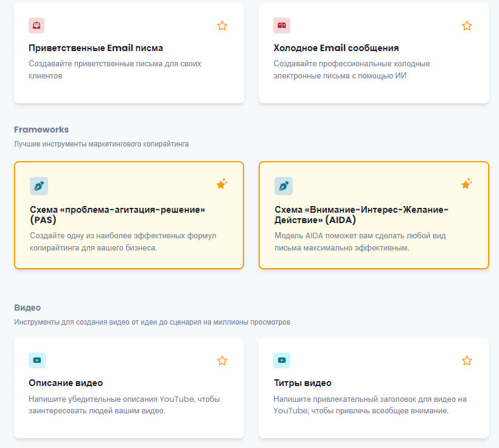Star the «Титры видео» card
This screenshot has width=499, height=448.
(x=467, y=360)
